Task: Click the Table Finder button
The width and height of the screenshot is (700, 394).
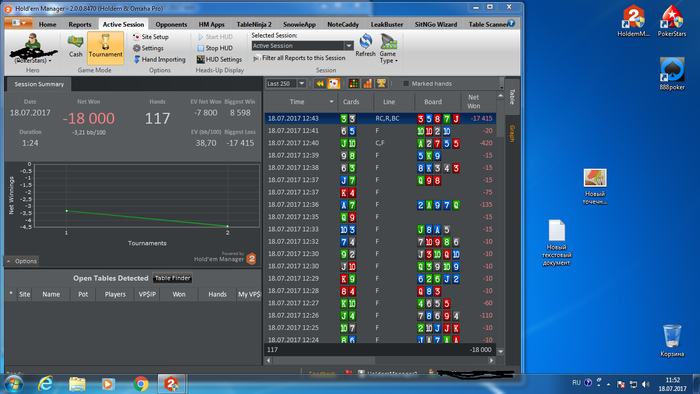Action: tap(172, 278)
